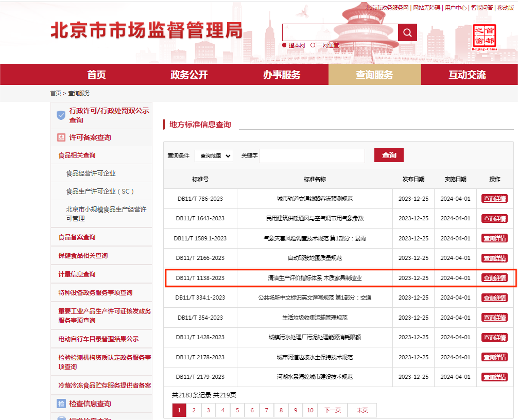Select 食品相关查询 in the sidebar

(x=77, y=155)
